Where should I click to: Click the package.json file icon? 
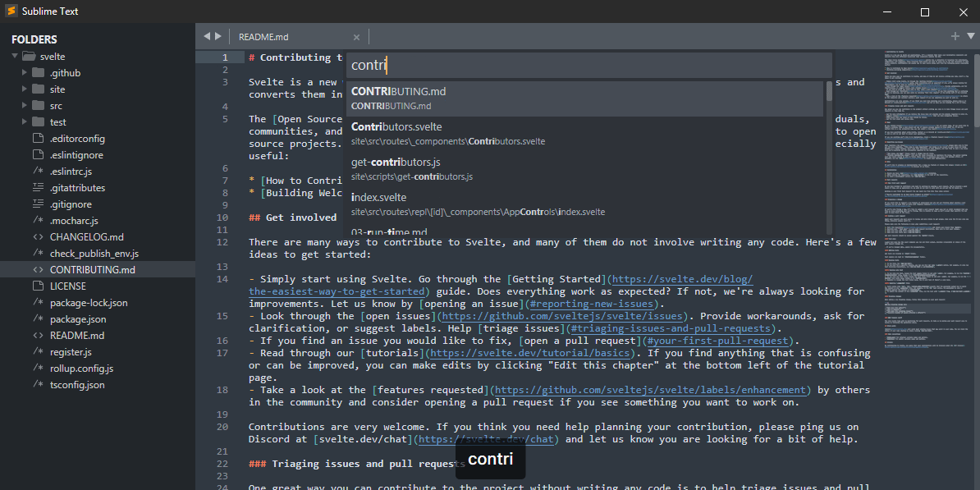pos(38,318)
